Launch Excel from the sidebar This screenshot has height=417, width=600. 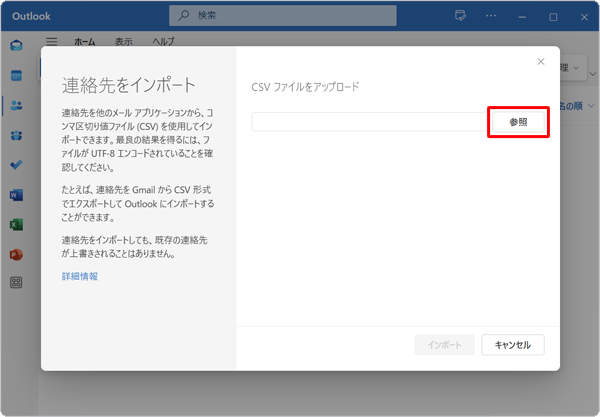click(x=16, y=225)
